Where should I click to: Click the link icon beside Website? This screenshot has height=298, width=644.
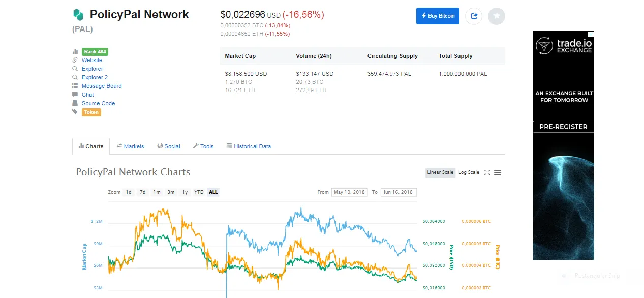coord(75,60)
